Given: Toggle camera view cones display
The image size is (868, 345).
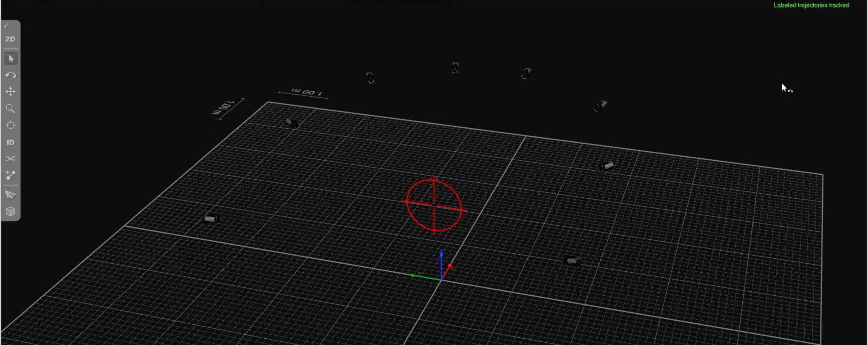Looking at the screenshot, I should coord(10,195).
